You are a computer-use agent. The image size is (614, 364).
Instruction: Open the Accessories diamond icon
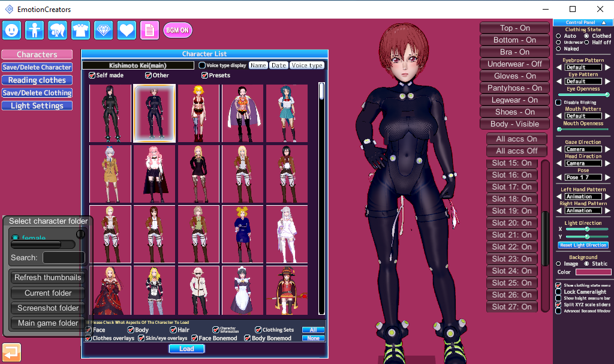[104, 30]
